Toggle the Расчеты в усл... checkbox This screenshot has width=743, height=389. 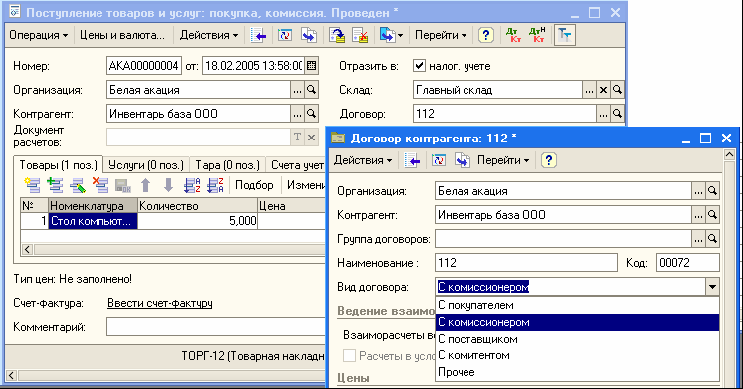349,355
